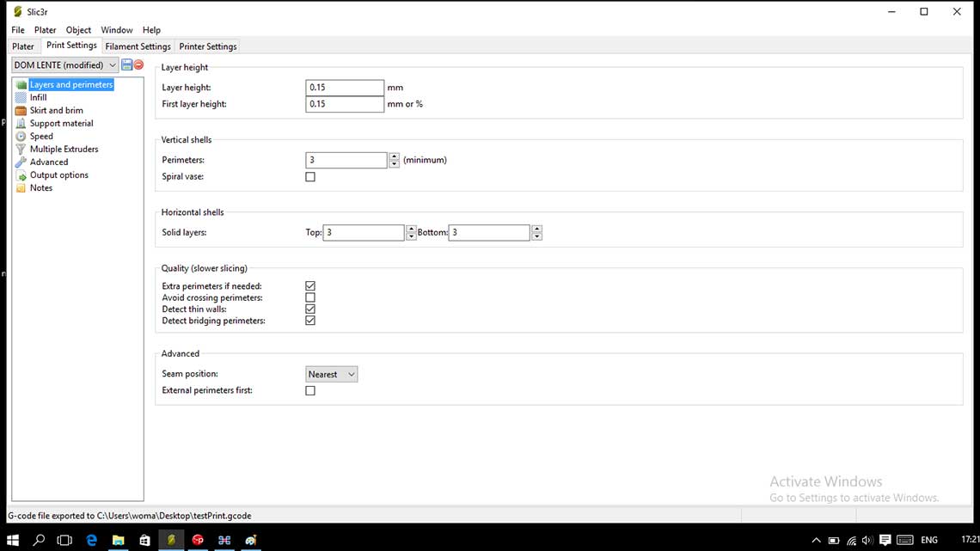
Task: Click the Perimeters value field
Action: click(x=346, y=160)
